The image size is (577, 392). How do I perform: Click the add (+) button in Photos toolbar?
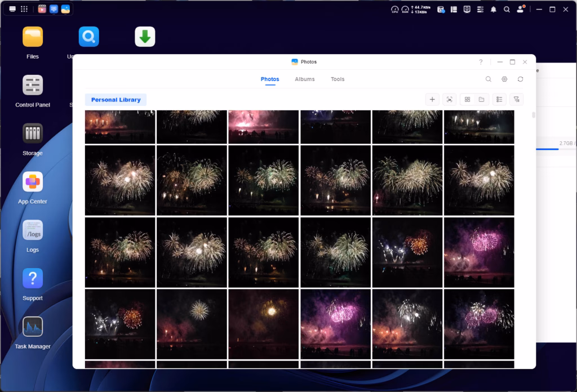click(x=432, y=100)
